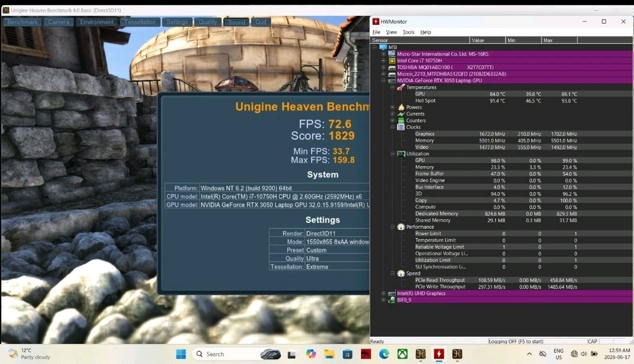Open Microsoft Store from the taskbar
The width and height of the screenshot is (634, 364).
[347, 355]
